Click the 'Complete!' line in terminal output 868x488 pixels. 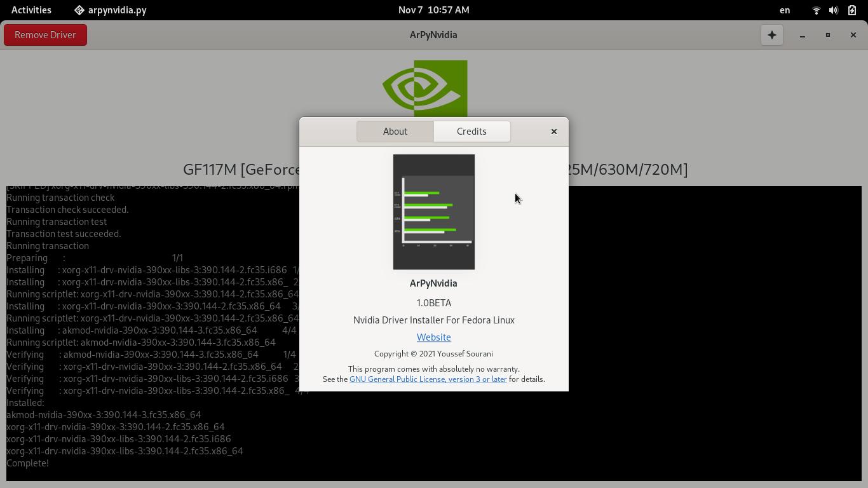(28, 463)
